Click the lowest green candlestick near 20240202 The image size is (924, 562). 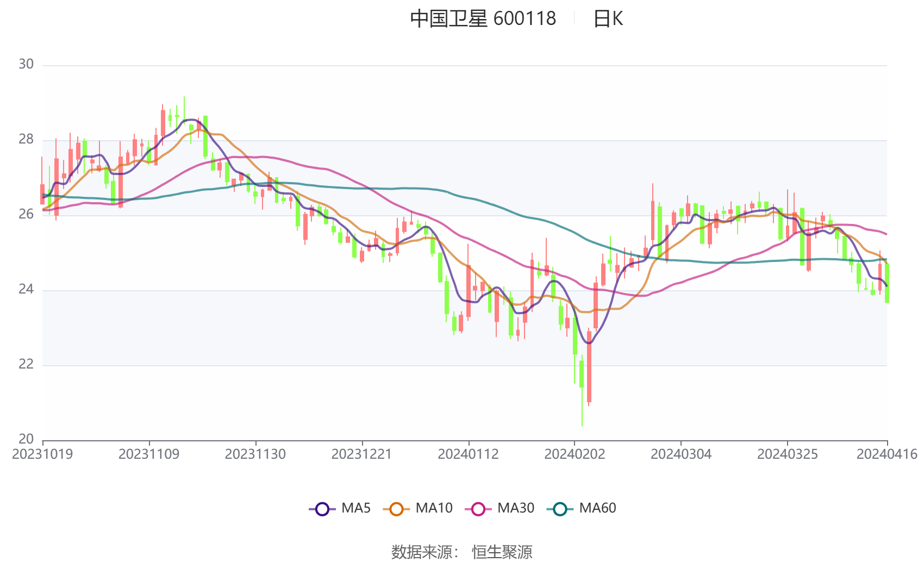[582, 374]
